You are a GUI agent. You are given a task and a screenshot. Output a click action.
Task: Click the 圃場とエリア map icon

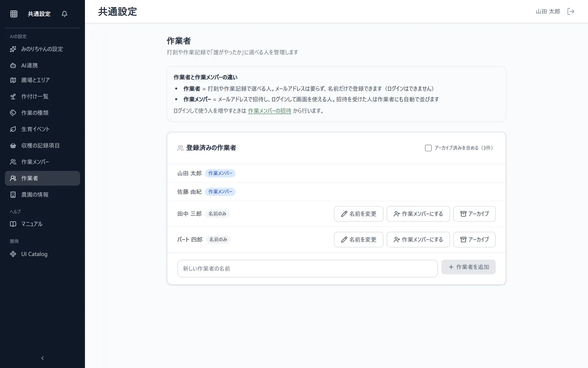pos(13,80)
